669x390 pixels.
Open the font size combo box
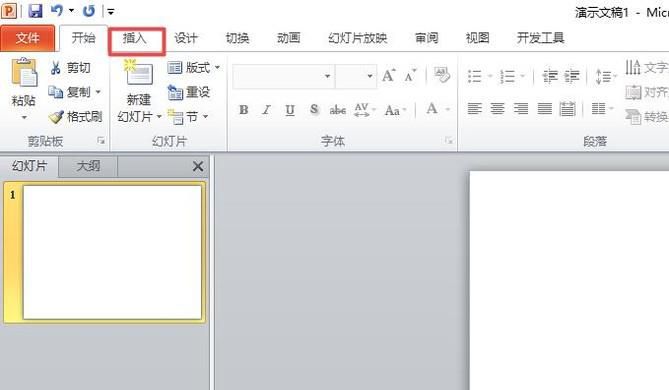tap(356, 76)
